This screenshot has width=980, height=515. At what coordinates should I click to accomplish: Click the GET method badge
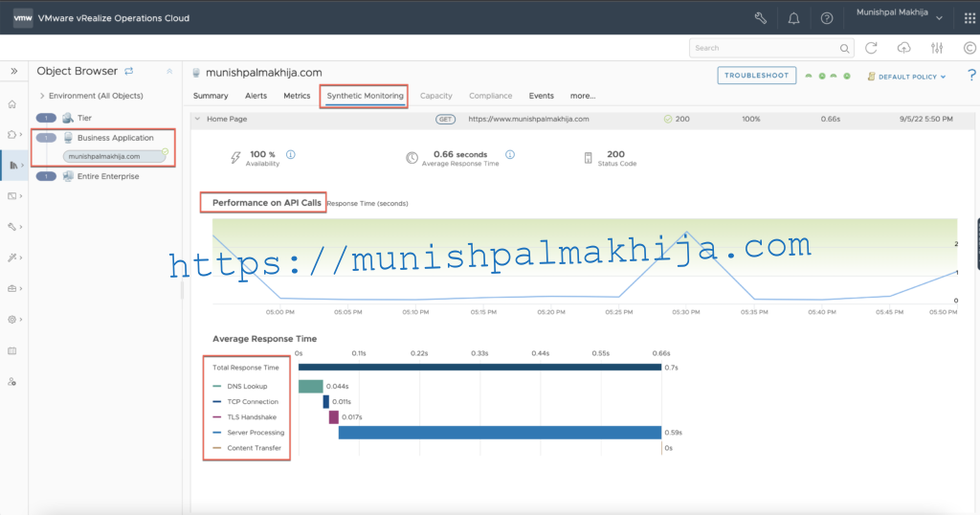tap(445, 119)
